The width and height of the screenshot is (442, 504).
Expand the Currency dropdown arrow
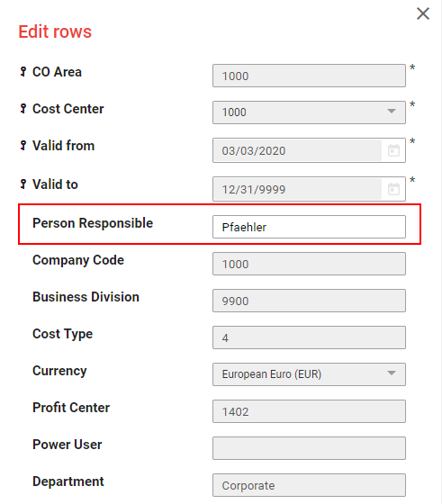point(392,373)
